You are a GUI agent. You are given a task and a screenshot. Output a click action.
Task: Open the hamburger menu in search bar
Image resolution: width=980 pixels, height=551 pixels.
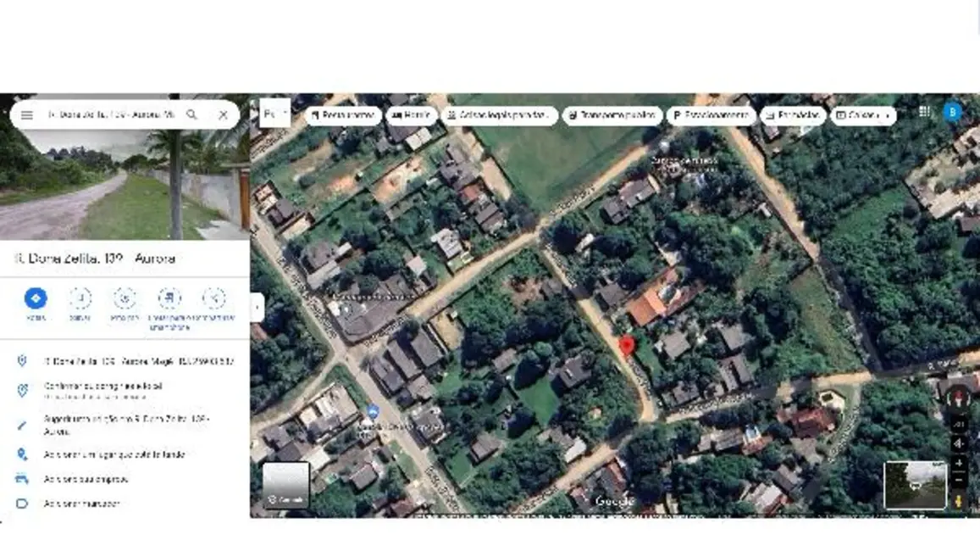pos(27,114)
